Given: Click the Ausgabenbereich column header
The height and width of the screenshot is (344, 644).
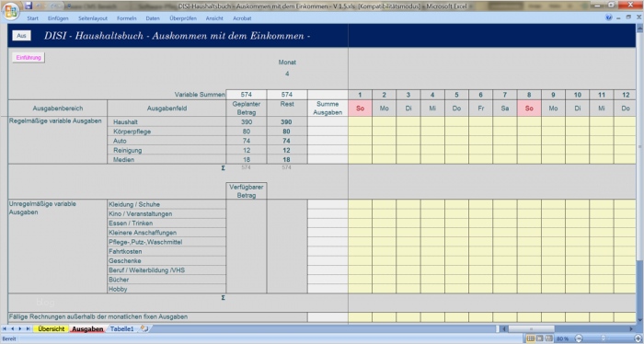Looking at the screenshot, I should click(58, 109).
